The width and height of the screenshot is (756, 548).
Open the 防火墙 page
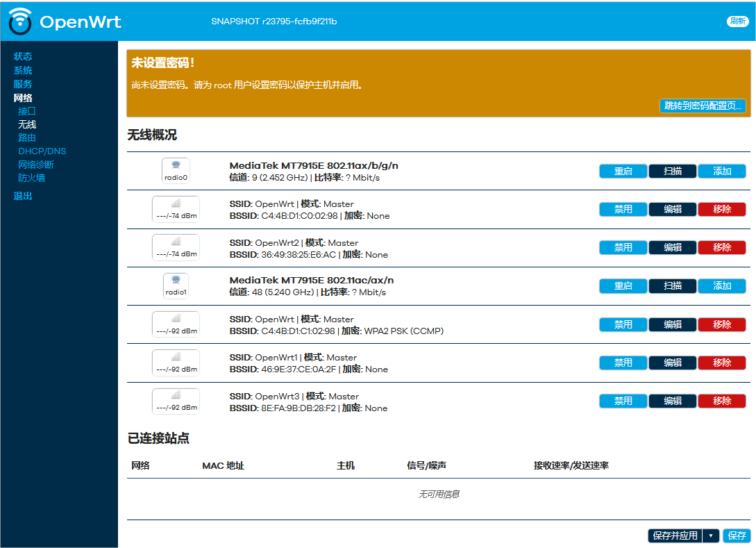pyautogui.click(x=31, y=178)
